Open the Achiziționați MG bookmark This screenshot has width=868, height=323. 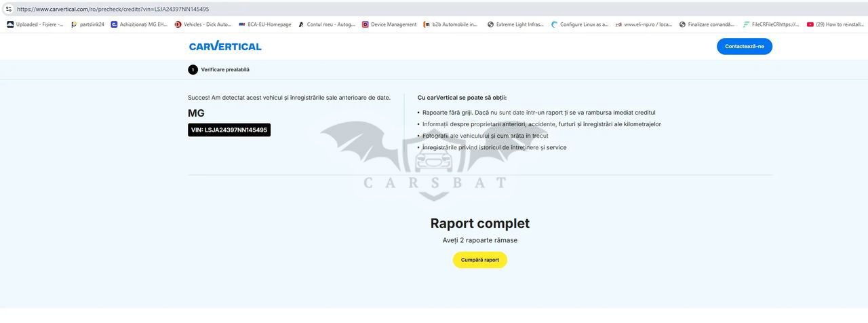pos(139,24)
